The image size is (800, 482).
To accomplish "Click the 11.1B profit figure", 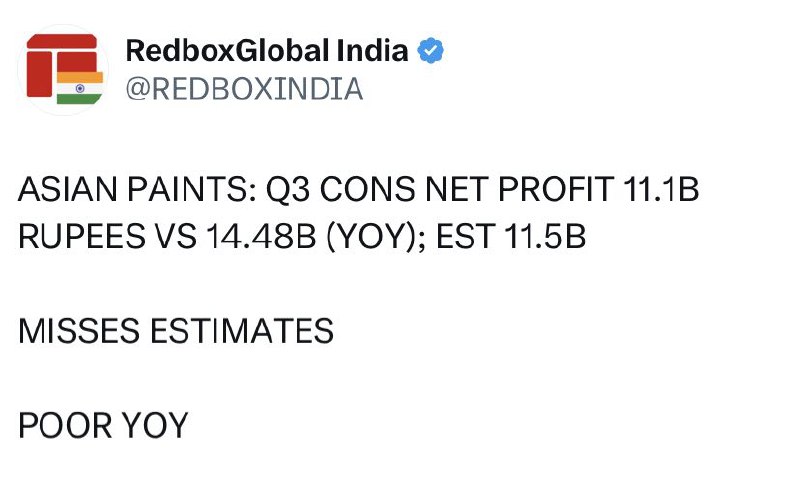I will [661, 189].
